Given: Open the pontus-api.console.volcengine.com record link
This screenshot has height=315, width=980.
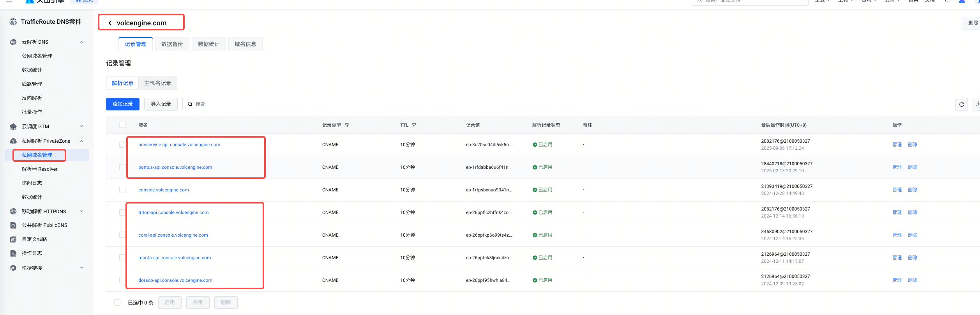Looking at the screenshot, I should click(x=175, y=167).
